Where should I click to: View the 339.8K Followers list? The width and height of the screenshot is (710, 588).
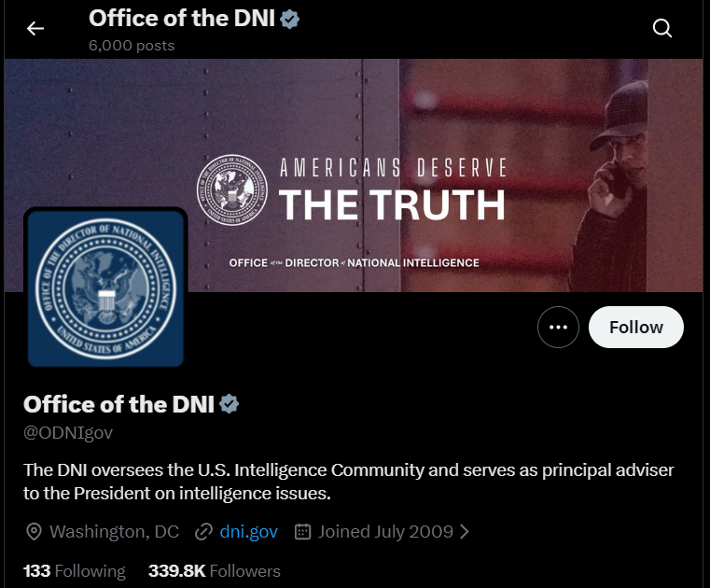point(214,570)
